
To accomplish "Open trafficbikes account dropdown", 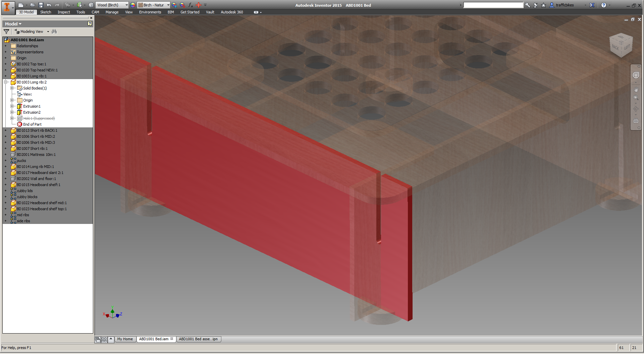I will point(585,5).
